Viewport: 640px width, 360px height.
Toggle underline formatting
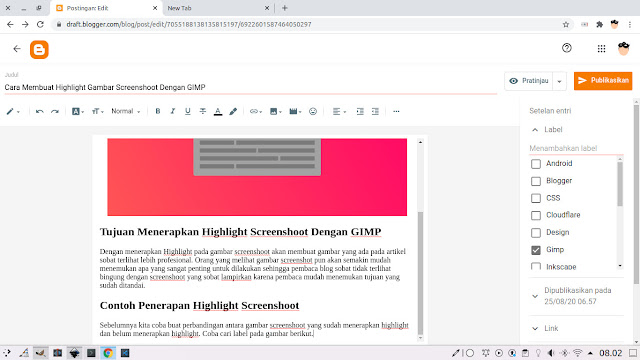coord(188,111)
